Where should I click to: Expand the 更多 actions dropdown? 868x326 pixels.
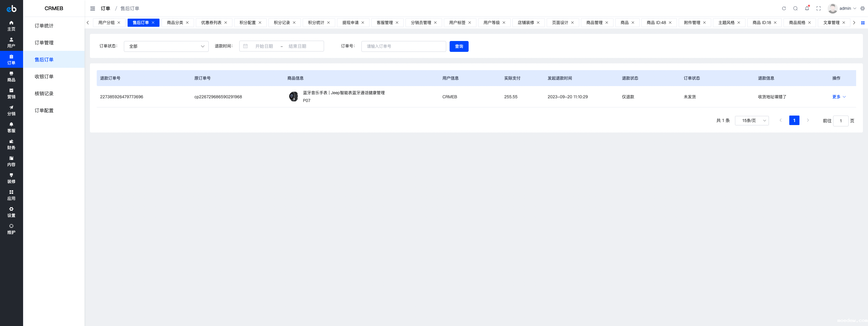(839, 97)
